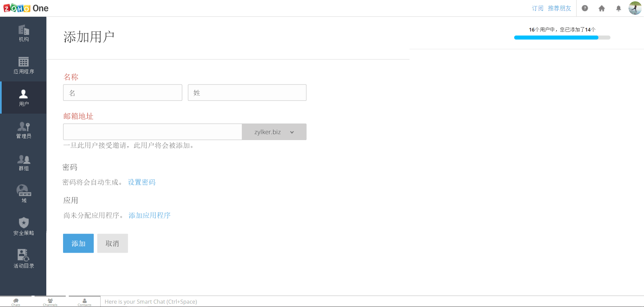Open the Chats tab
The height and width of the screenshot is (307, 644).
[16, 302]
